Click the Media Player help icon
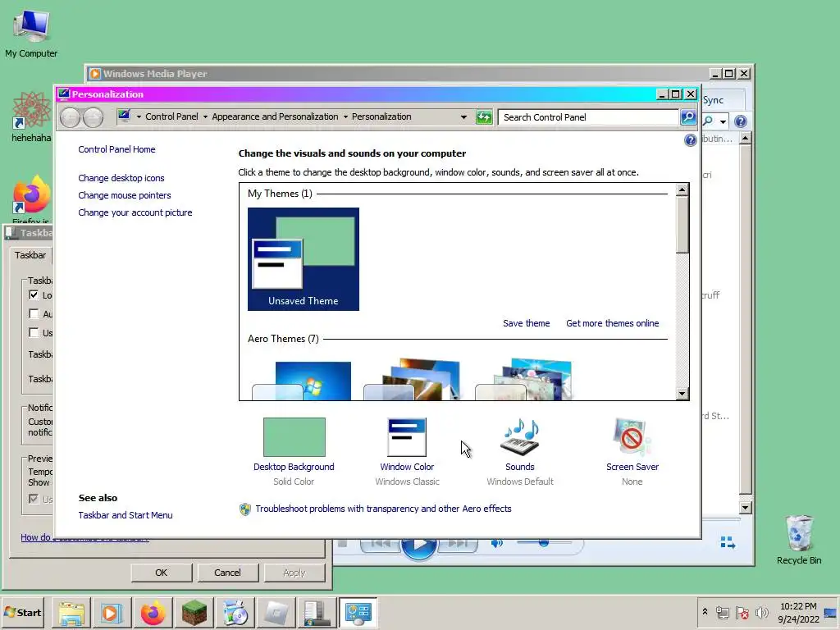Image resolution: width=840 pixels, height=630 pixels. [x=741, y=121]
